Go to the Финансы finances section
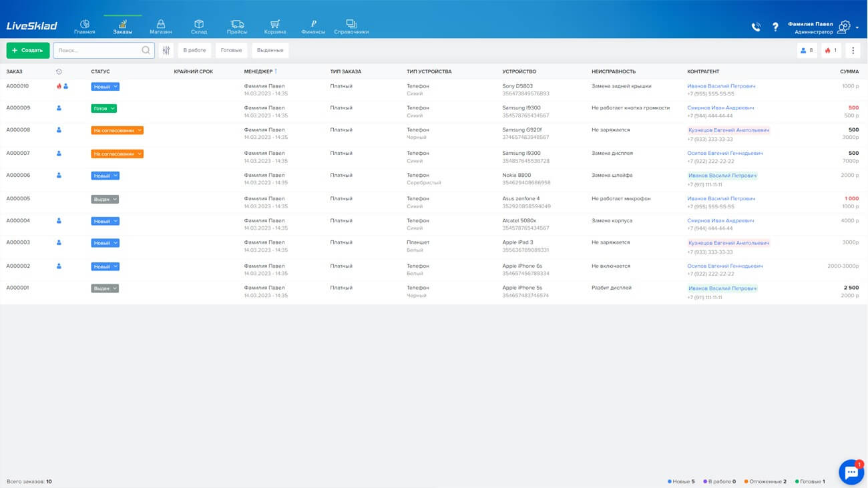The image size is (868, 488). coord(313,27)
